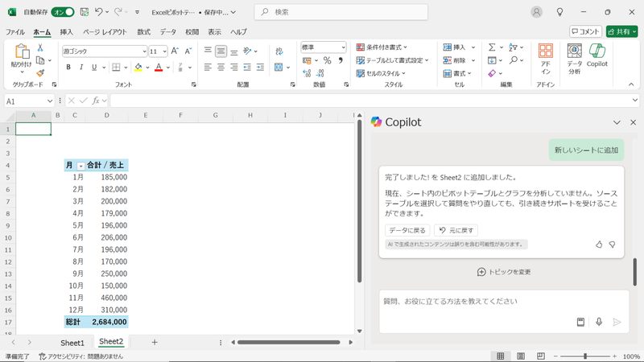644x362 pixels.
Task: Click the increase indent icon
Action: [x=260, y=68]
